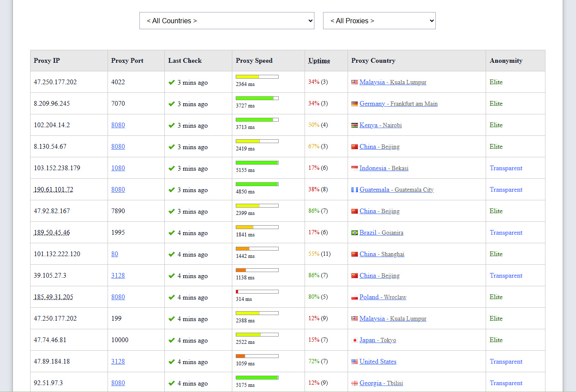Open Malaysia link in port 4022 row

(393, 82)
